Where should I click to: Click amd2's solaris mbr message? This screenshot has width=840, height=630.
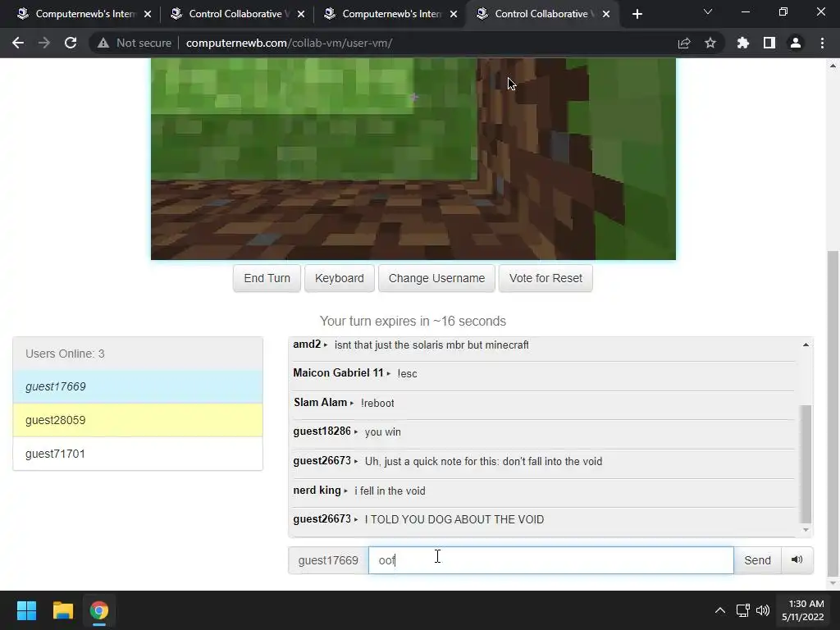point(431,345)
